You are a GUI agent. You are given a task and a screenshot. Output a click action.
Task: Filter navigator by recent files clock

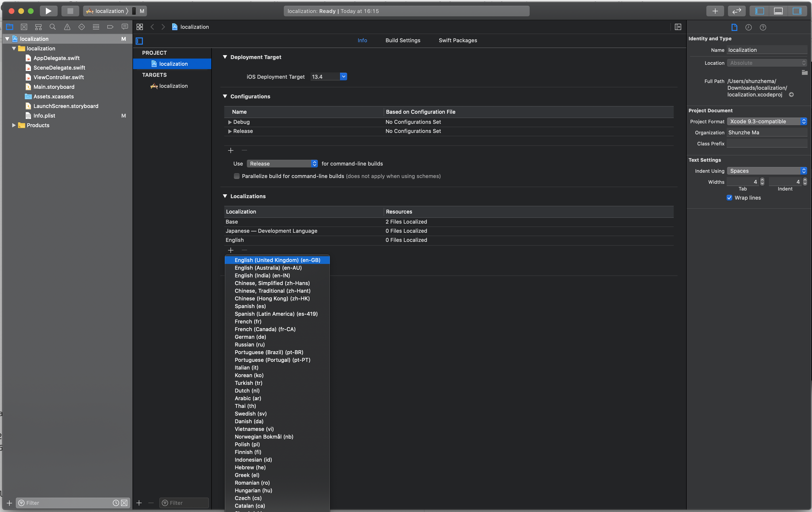(116, 503)
